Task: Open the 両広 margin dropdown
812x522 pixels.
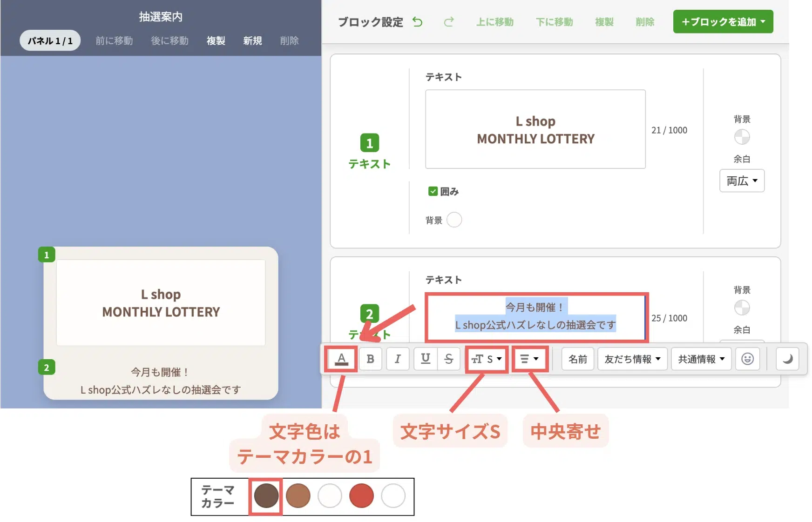Action: [x=742, y=181]
